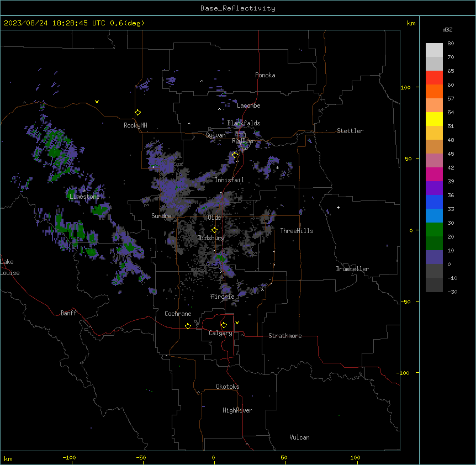The width and height of the screenshot is (476, 465).
Task: Select the bright green 20-30 dBZ swatch
Action: click(434, 230)
